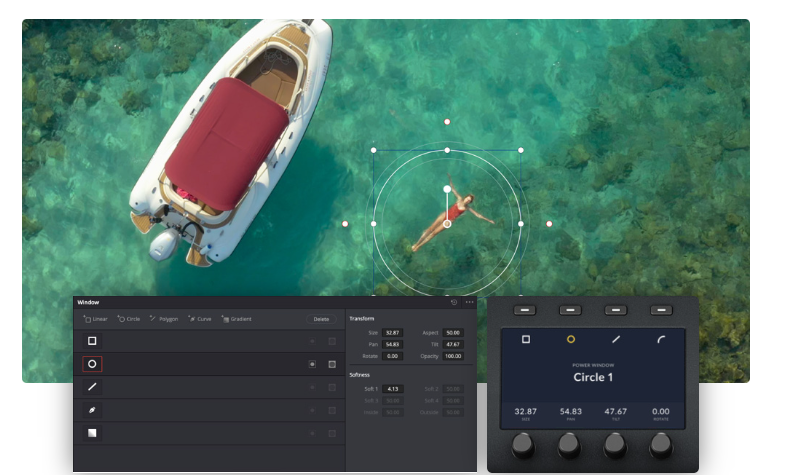Select the square Linear window row icon
Viewport: 808px width, 475px height.
[92, 341]
